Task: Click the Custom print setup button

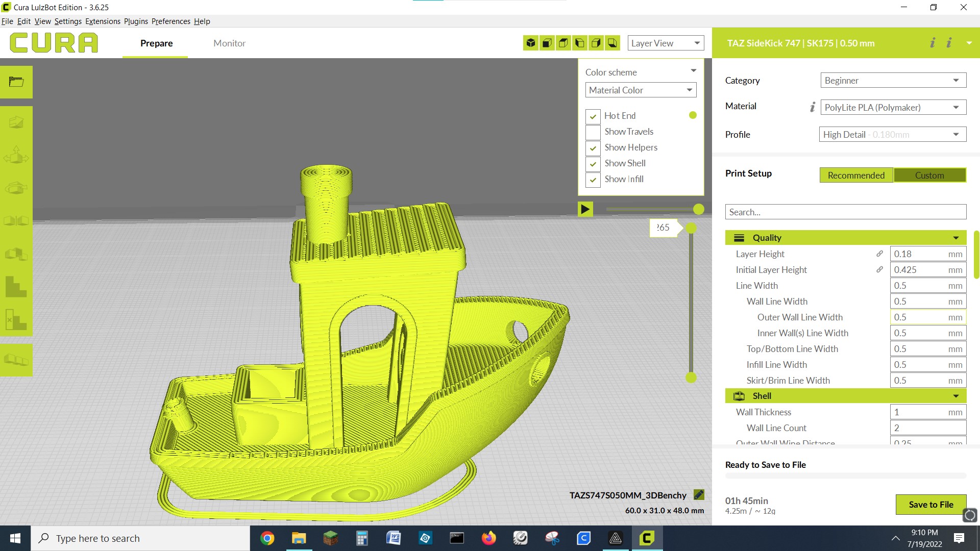Action: point(929,175)
